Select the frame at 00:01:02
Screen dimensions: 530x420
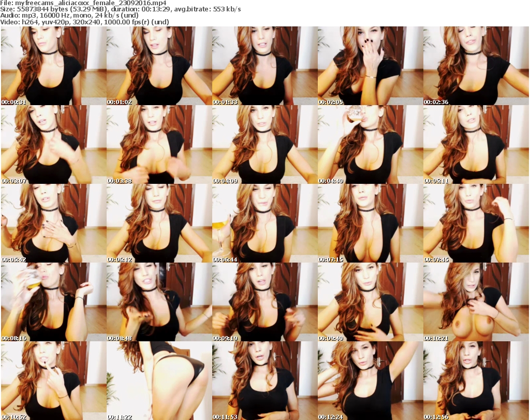[x=159, y=66]
